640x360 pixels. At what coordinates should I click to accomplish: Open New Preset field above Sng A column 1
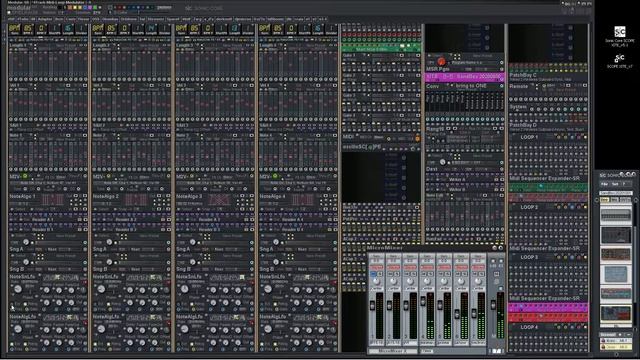65,236
